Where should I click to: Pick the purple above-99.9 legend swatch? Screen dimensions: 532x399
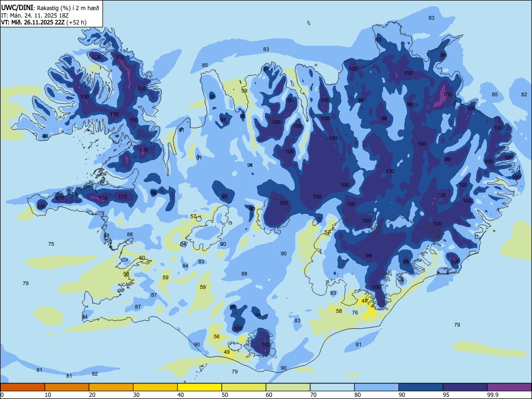pos(509,387)
